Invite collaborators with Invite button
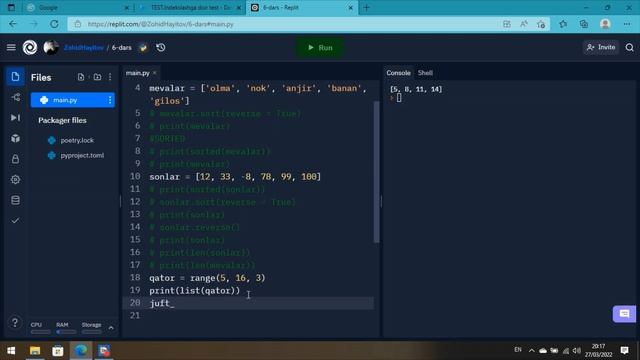The image size is (640, 360). tap(601, 48)
